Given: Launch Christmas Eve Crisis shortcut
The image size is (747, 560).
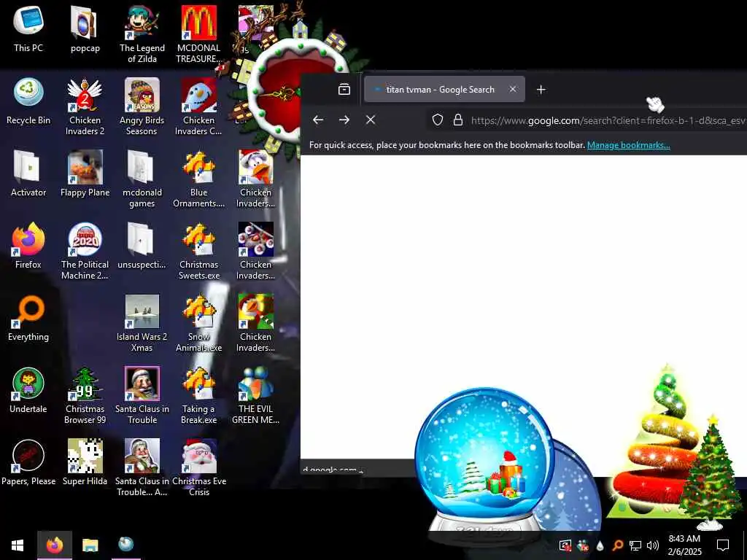Looking at the screenshot, I should pyautogui.click(x=198, y=469).
